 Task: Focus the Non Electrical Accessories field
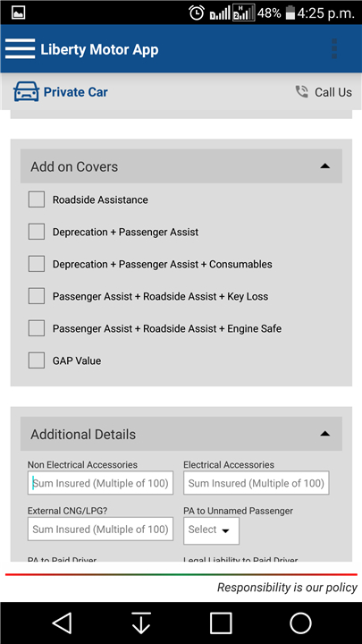coord(100,483)
